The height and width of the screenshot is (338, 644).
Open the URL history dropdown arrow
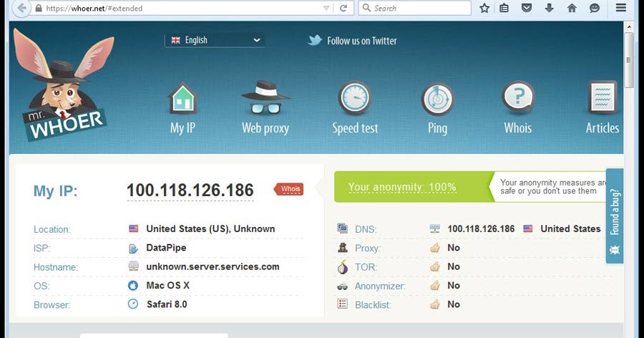(326, 8)
